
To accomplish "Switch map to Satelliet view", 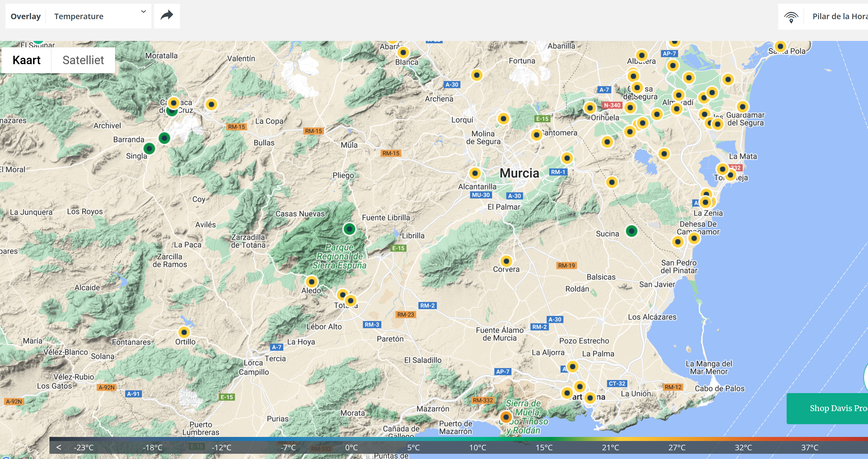I will point(83,60).
